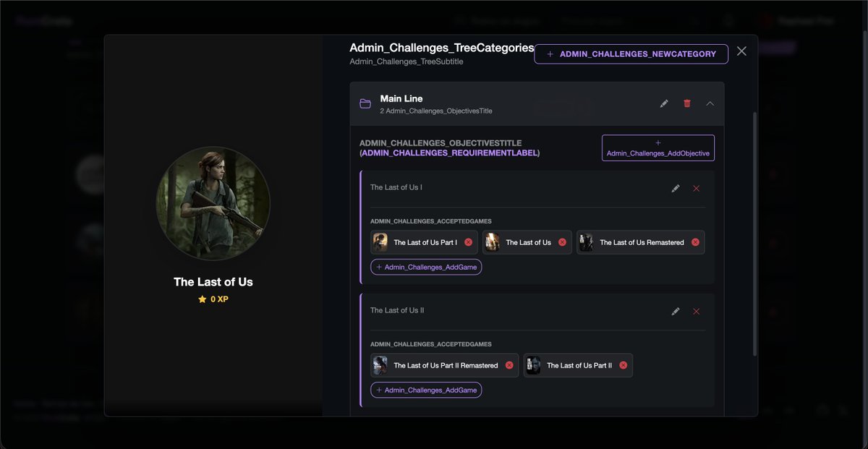The width and height of the screenshot is (868, 449).
Task: Click The Last of Us Part II Remastered thumbnail
Action: coord(380,365)
